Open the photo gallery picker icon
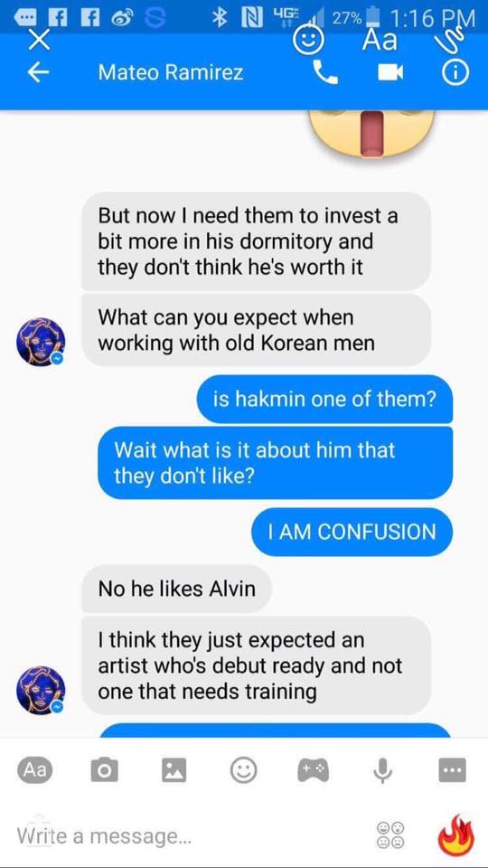 (174, 770)
